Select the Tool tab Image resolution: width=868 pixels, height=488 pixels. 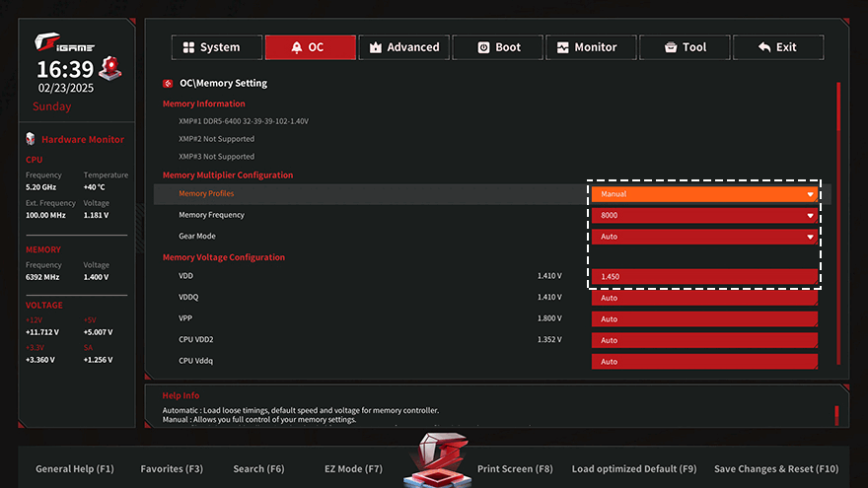(x=685, y=47)
